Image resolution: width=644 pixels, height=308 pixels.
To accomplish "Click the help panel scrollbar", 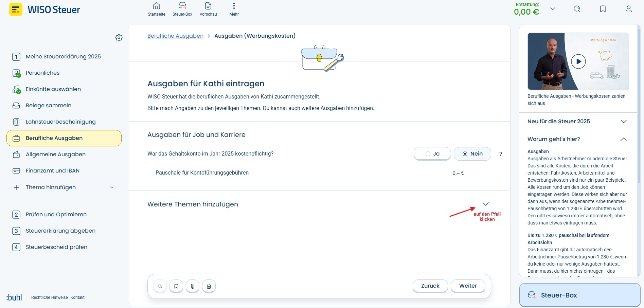I will pos(639,105).
